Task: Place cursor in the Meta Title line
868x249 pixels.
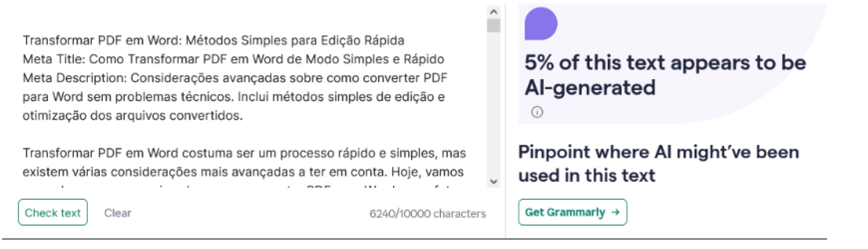Action: point(233,59)
